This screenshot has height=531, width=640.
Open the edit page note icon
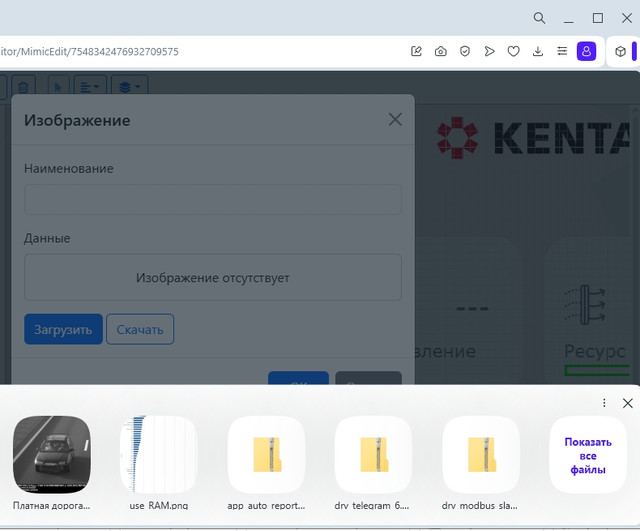click(416, 51)
